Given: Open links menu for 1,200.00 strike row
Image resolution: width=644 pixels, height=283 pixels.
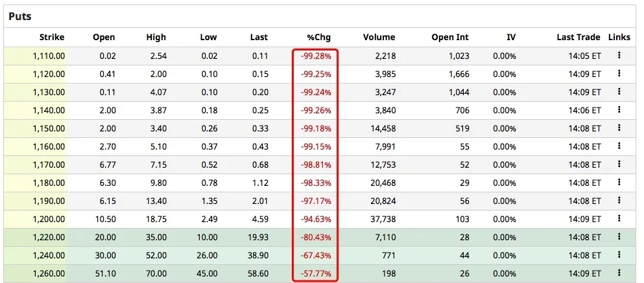Looking at the screenshot, I should [x=619, y=219].
